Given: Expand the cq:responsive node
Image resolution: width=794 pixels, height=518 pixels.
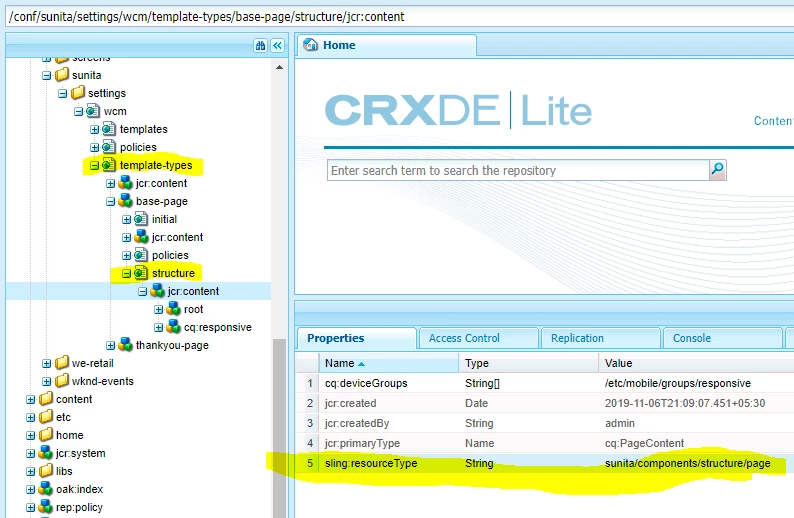Looking at the screenshot, I should 158,328.
